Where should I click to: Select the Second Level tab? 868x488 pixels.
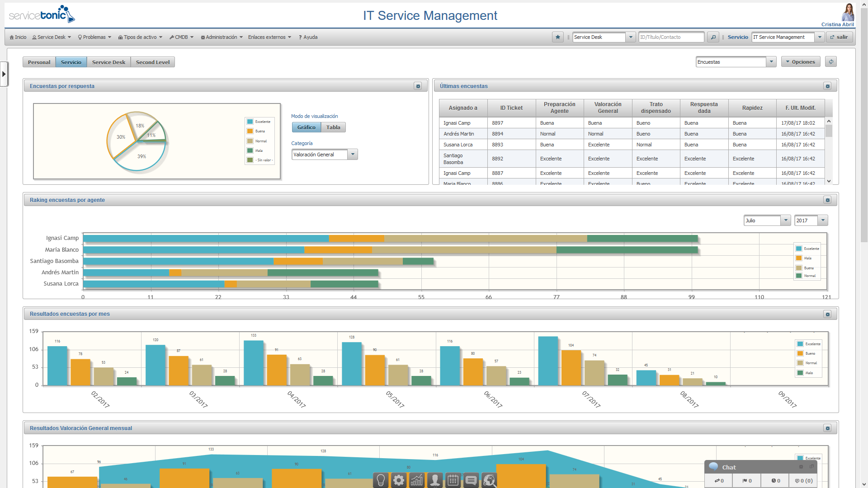click(x=153, y=62)
